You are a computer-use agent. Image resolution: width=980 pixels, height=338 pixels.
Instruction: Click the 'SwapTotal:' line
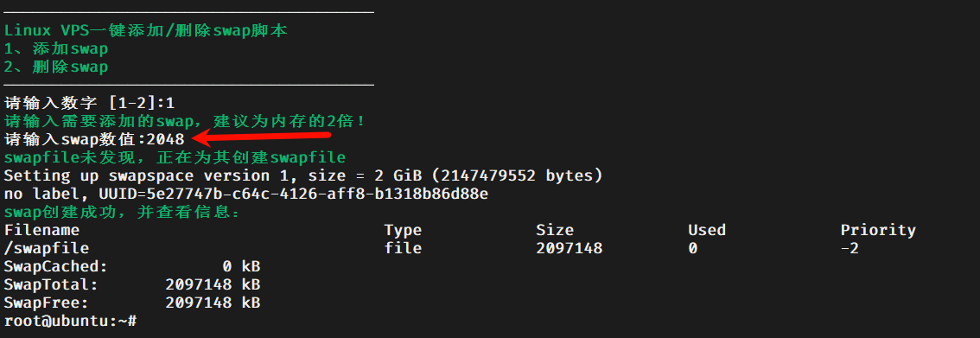pyautogui.click(x=132, y=285)
